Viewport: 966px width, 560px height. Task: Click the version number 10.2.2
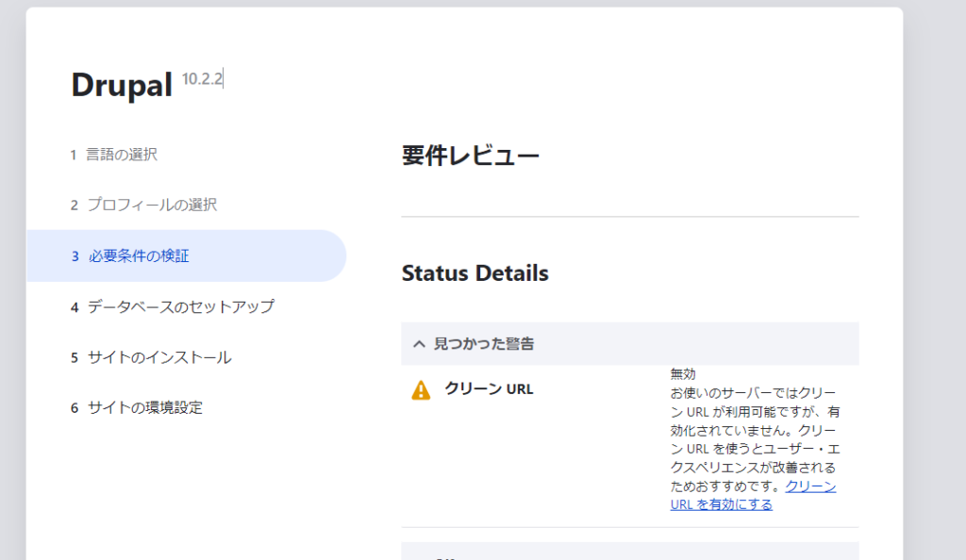point(202,79)
